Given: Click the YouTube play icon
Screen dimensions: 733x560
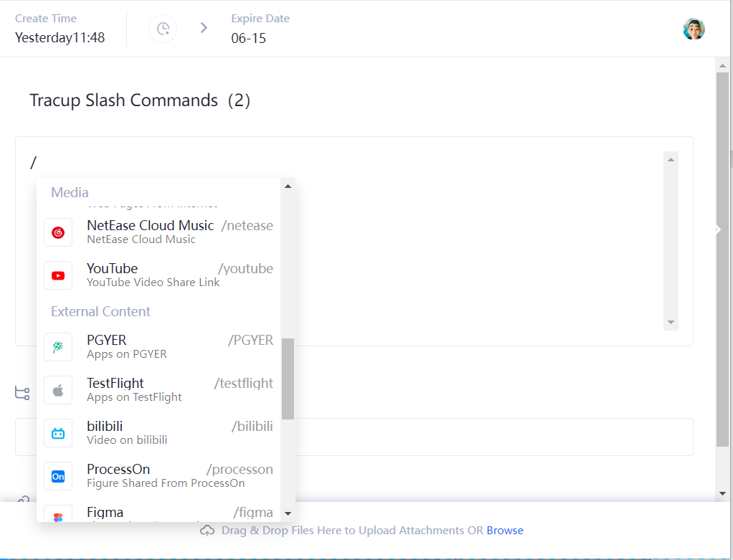Looking at the screenshot, I should click(x=58, y=275).
